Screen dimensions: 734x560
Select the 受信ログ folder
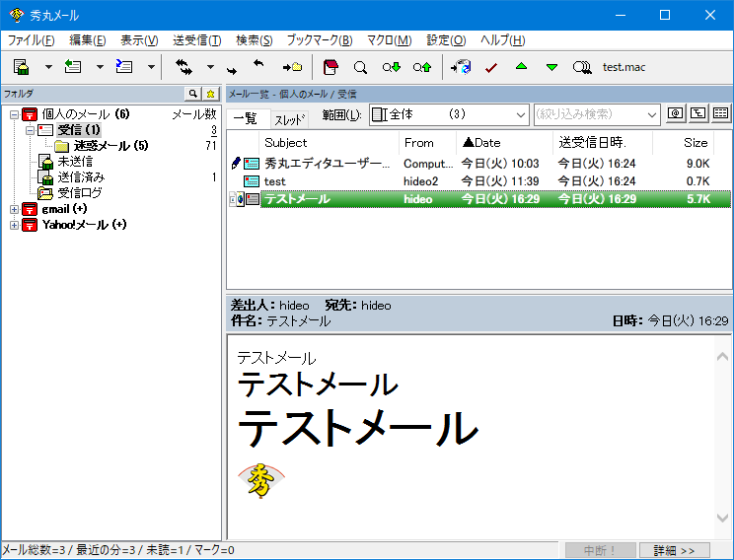(x=80, y=193)
